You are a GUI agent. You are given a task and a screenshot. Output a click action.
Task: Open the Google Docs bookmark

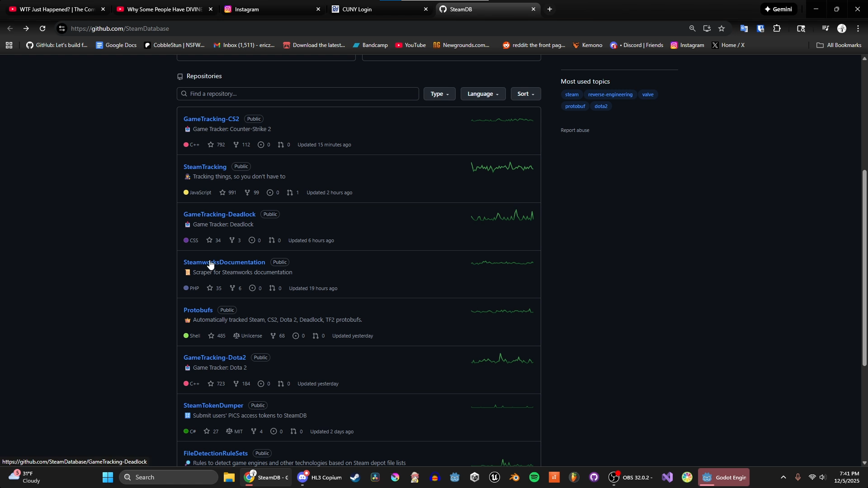(116, 45)
